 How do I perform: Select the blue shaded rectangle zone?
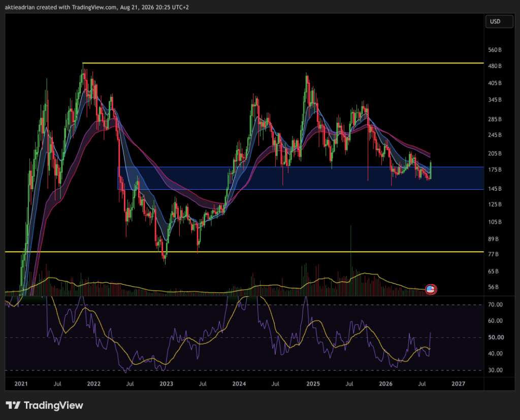[301, 178]
